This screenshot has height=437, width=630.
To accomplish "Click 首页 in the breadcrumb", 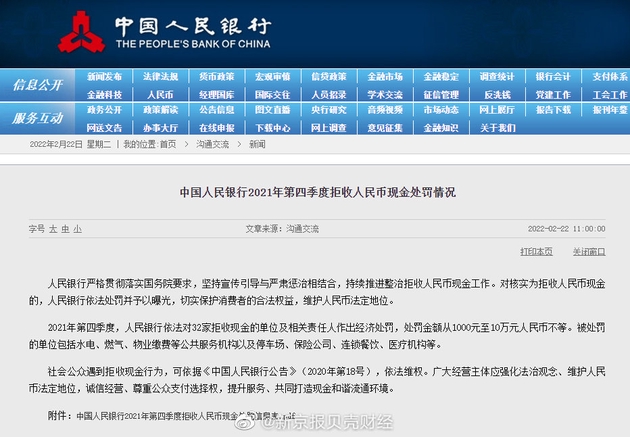I will [x=168, y=144].
